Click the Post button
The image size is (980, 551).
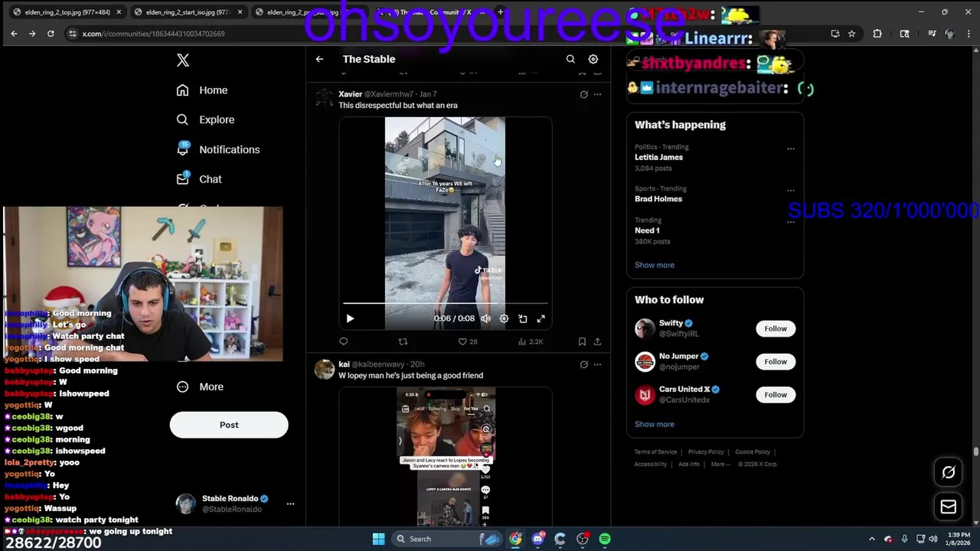point(229,425)
